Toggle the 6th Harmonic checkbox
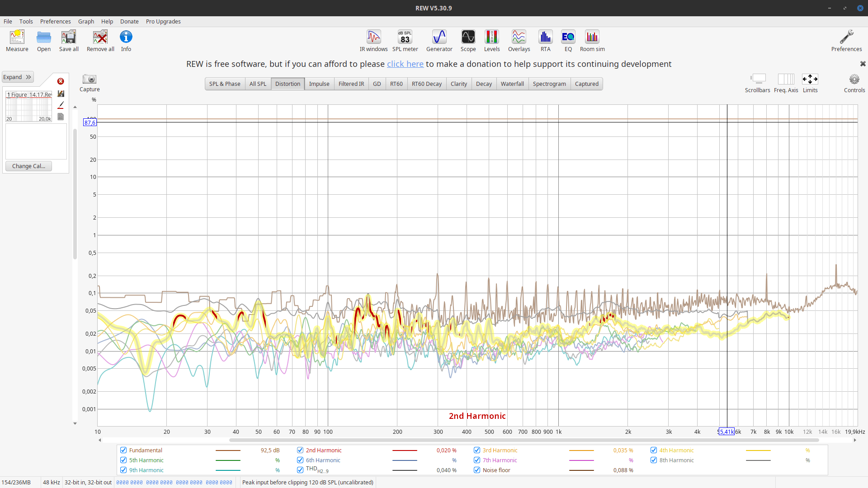 [300, 460]
